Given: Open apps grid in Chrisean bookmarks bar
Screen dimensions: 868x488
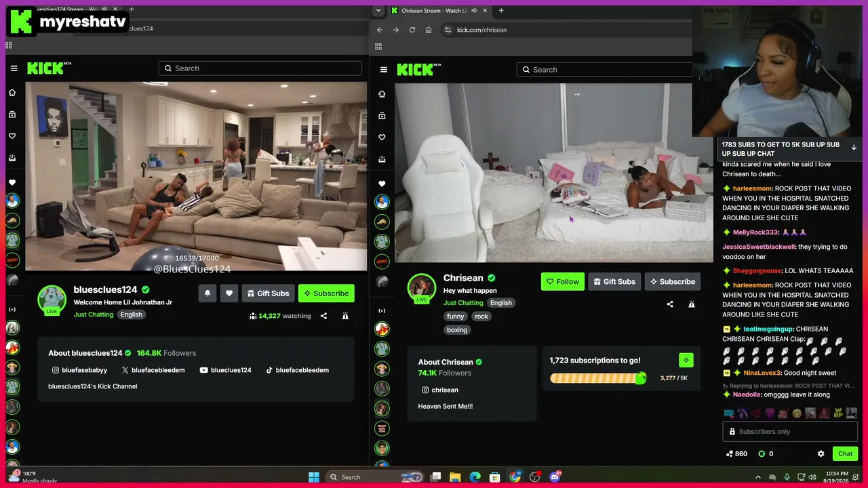Looking at the screenshot, I should pos(378,47).
